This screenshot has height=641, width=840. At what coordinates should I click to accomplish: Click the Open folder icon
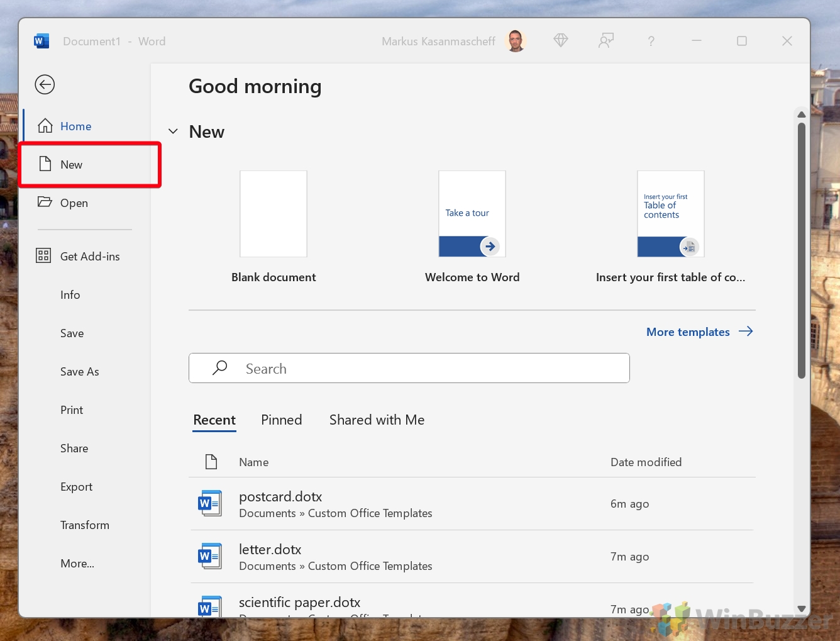(45, 202)
